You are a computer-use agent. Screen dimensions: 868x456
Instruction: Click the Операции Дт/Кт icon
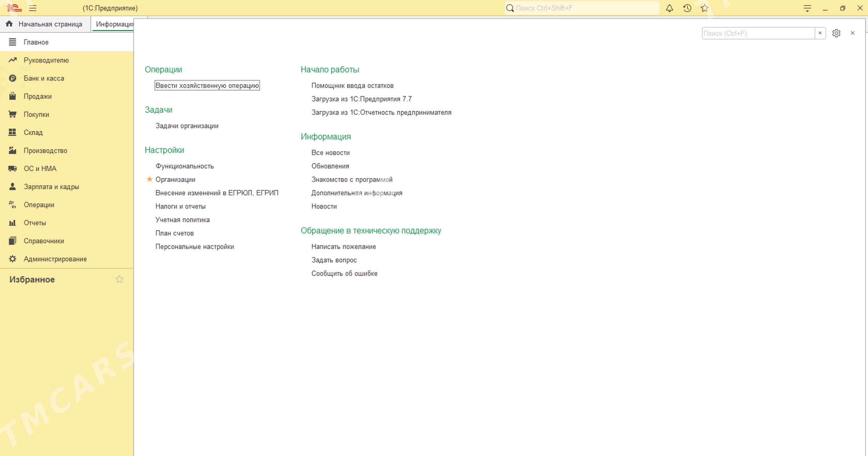[x=12, y=205]
